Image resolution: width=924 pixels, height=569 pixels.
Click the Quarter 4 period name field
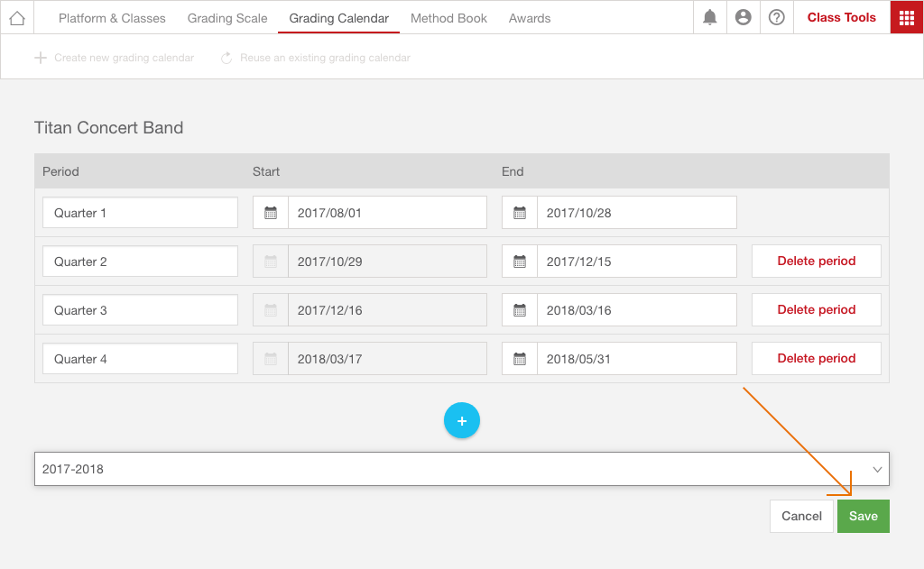(140, 359)
